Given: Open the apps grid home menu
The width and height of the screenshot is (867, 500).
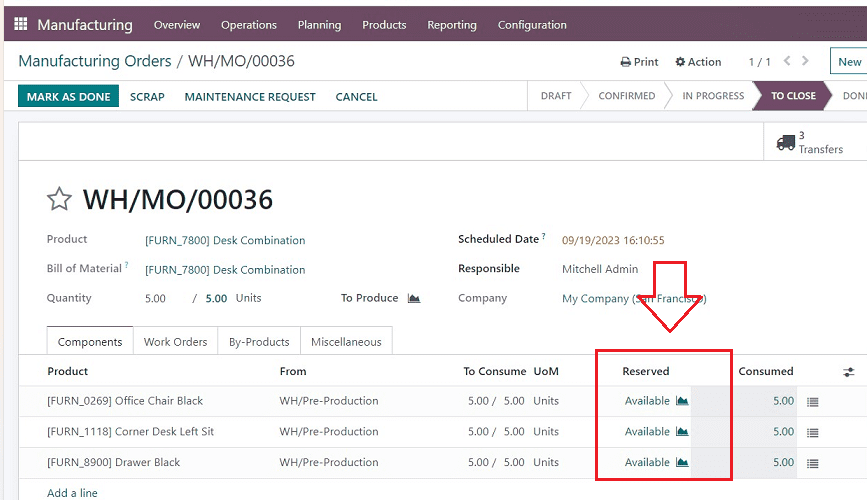Looking at the screenshot, I should [x=20, y=24].
